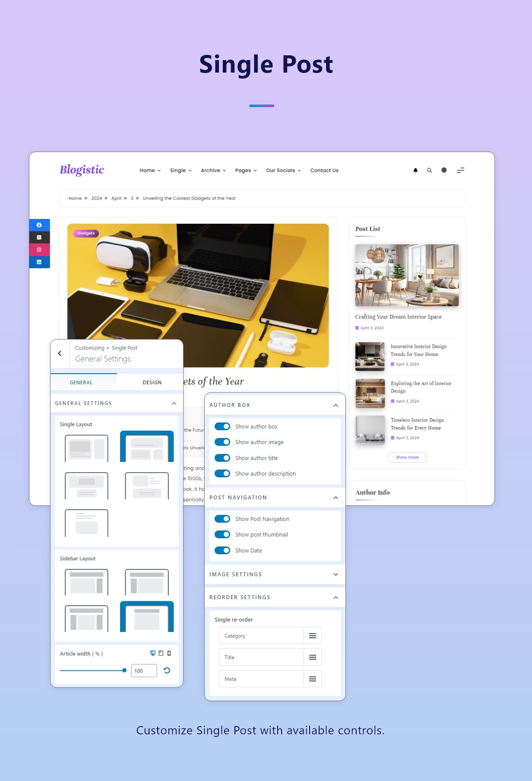Click the Article width slider handle
Screen dimensions: 532x781
pos(124,670)
